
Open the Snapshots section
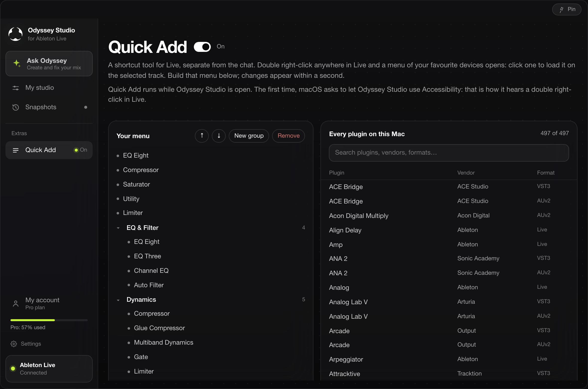click(x=49, y=107)
